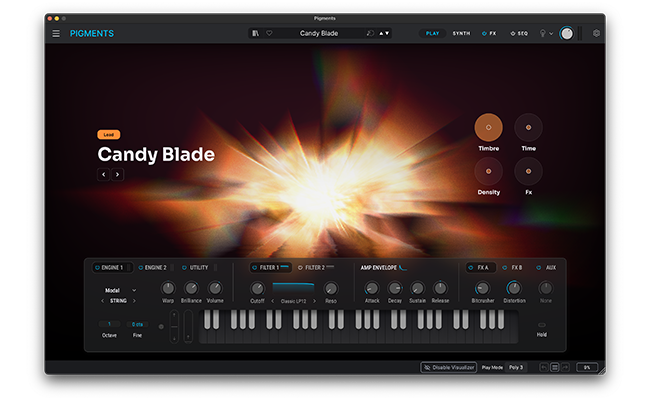This screenshot has width=650, height=400.
Task: Click the redo arrow in status bar
Action: click(566, 367)
